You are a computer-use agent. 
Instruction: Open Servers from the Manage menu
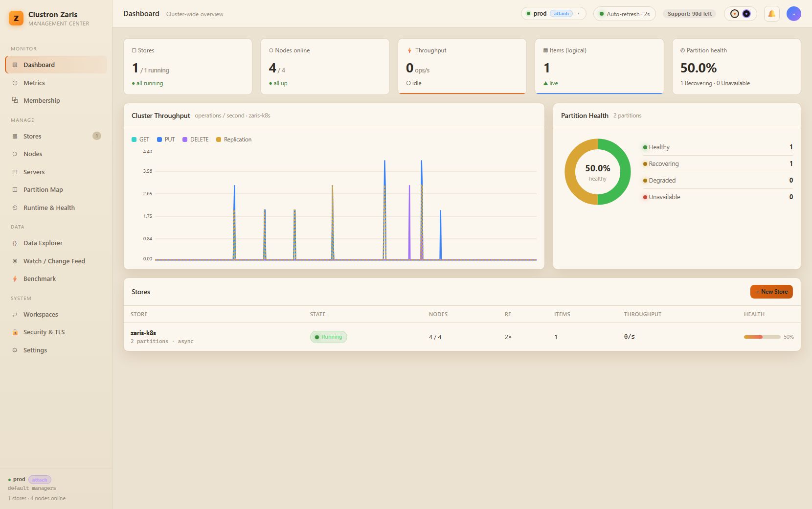coord(56,172)
